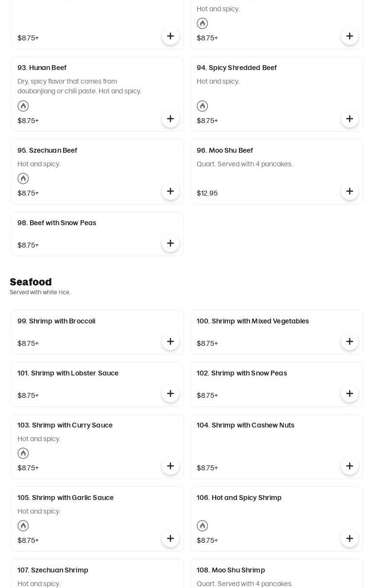
Task: Select the Seafood section heading
Action: click(x=31, y=282)
